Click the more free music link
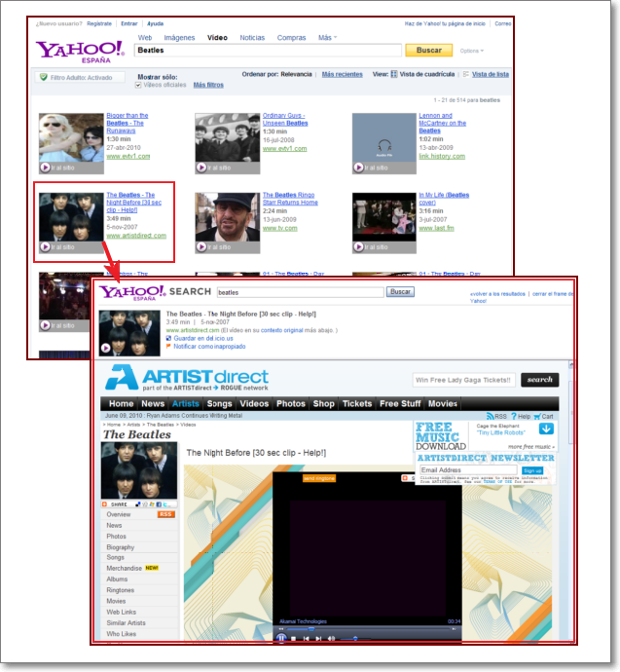620x672 pixels. coord(530,447)
